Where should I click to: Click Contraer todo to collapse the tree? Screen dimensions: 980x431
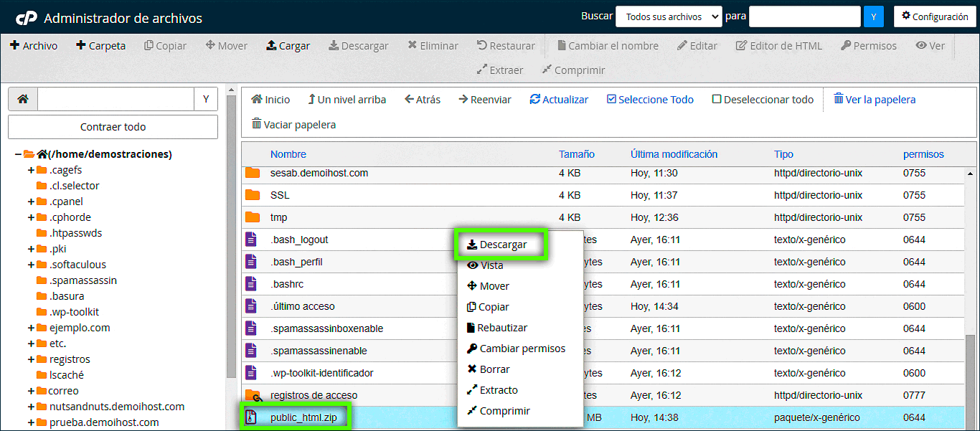point(113,126)
